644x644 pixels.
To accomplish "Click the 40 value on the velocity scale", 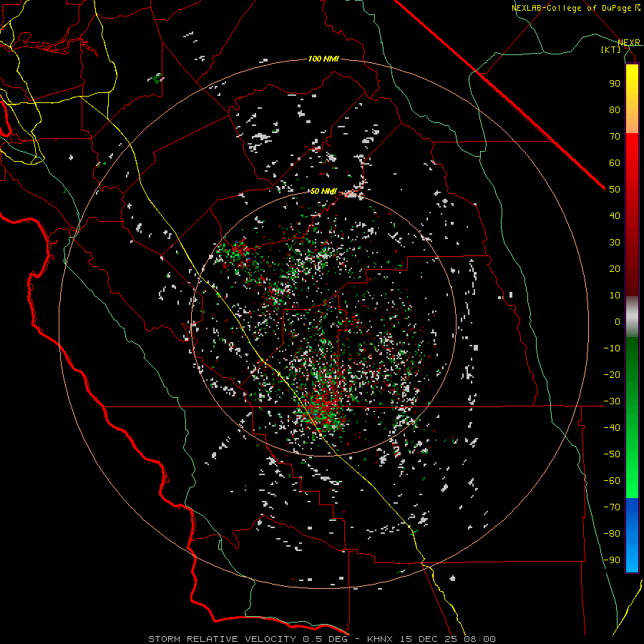I will click(615, 215).
